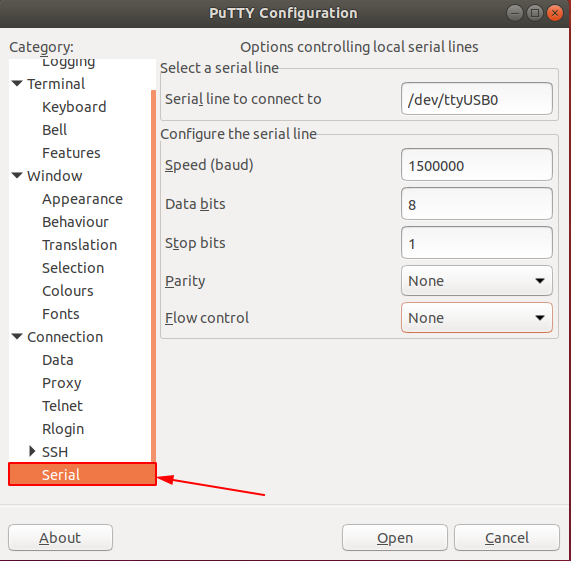Click the Speed (baud) field
The image size is (571, 561).
477,165
